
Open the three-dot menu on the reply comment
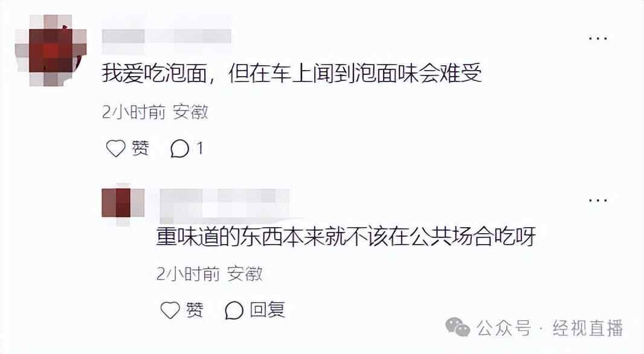(x=597, y=201)
